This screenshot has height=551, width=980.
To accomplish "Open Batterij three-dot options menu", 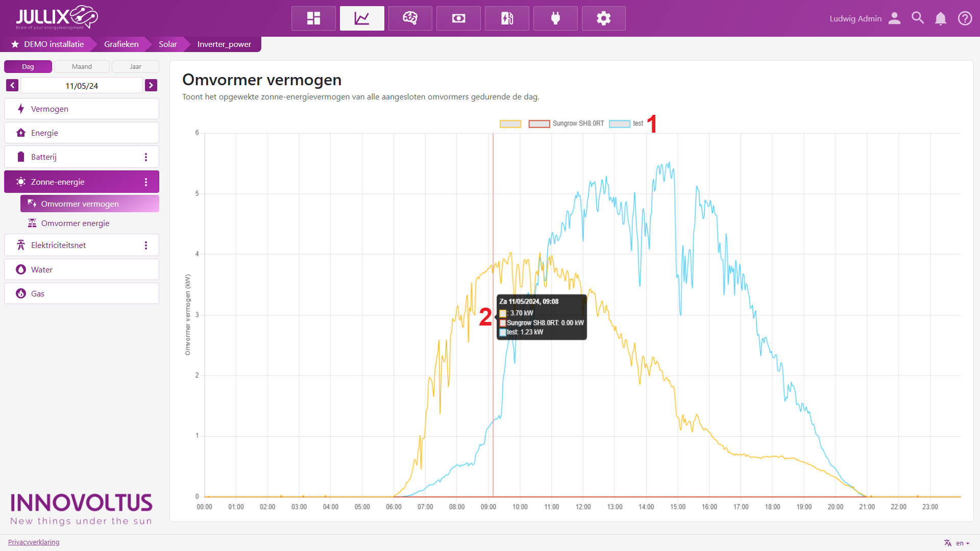I will [146, 157].
